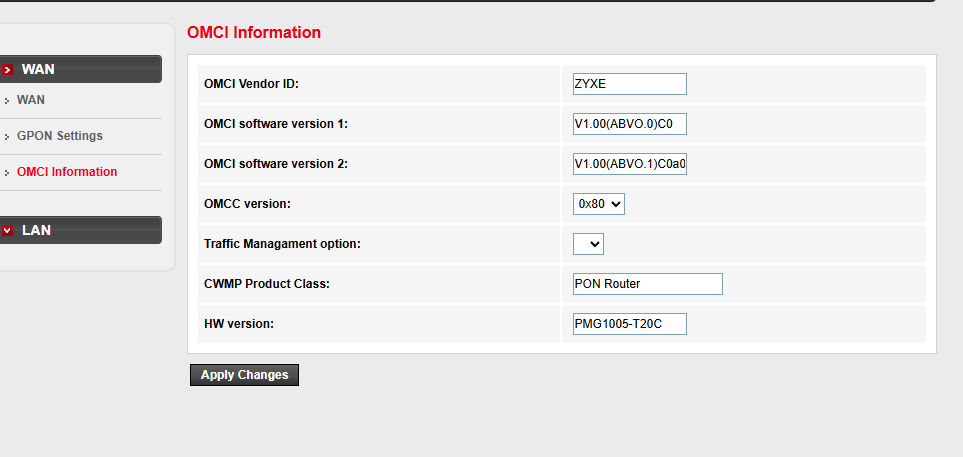Screen dimensions: 963x457
Task: Click the CWMP Product Class input field
Action: click(648, 284)
